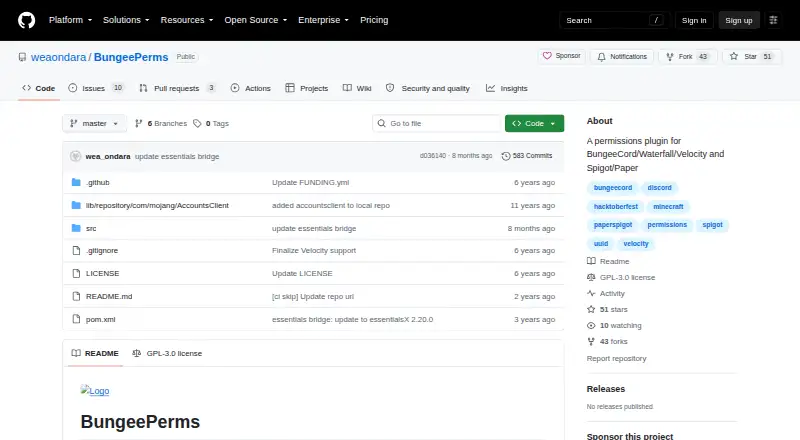Click the Sponsor heart icon
Screen dimensions: 800x440
[547, 56]
